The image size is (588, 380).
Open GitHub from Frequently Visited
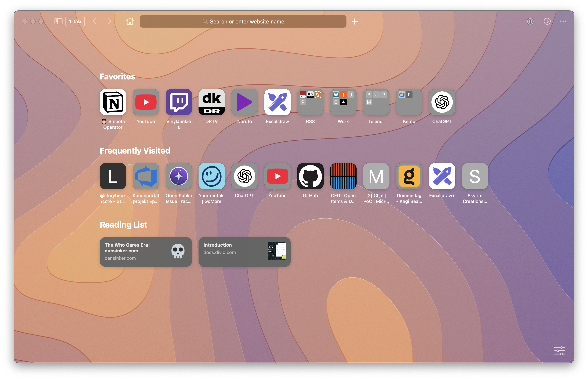(310, 176)
